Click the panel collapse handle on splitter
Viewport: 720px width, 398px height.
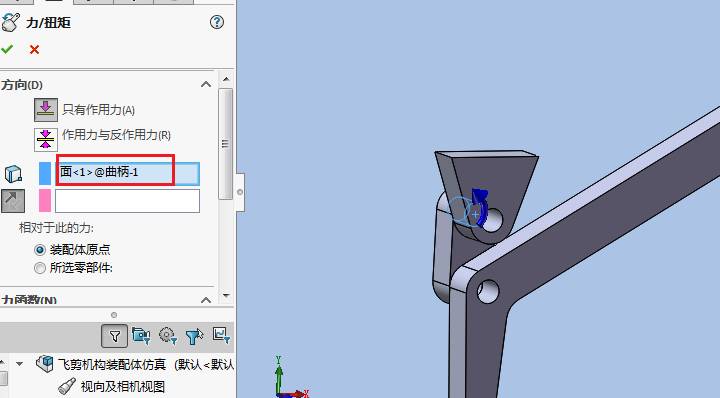tap(240, 192)
